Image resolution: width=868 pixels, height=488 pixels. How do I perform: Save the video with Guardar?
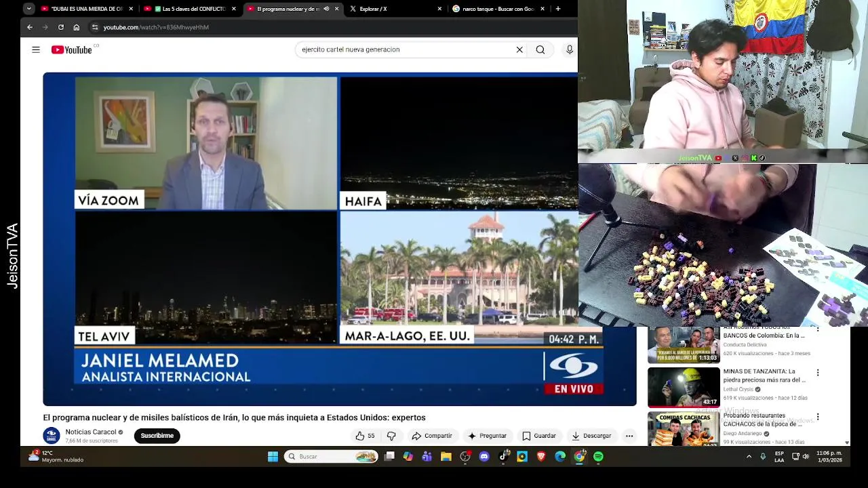[539, 436]
